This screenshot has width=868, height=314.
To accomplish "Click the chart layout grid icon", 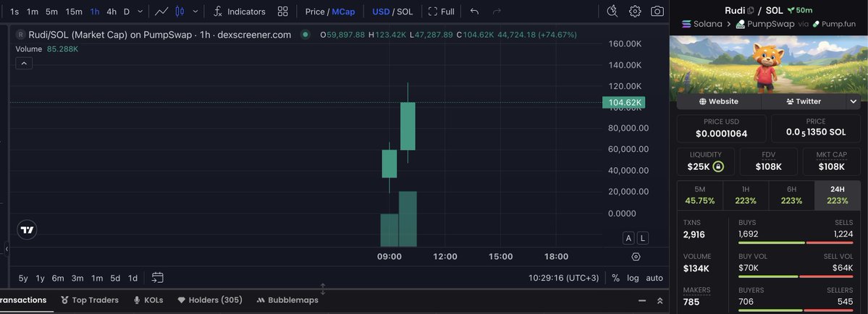I will 283,12.
